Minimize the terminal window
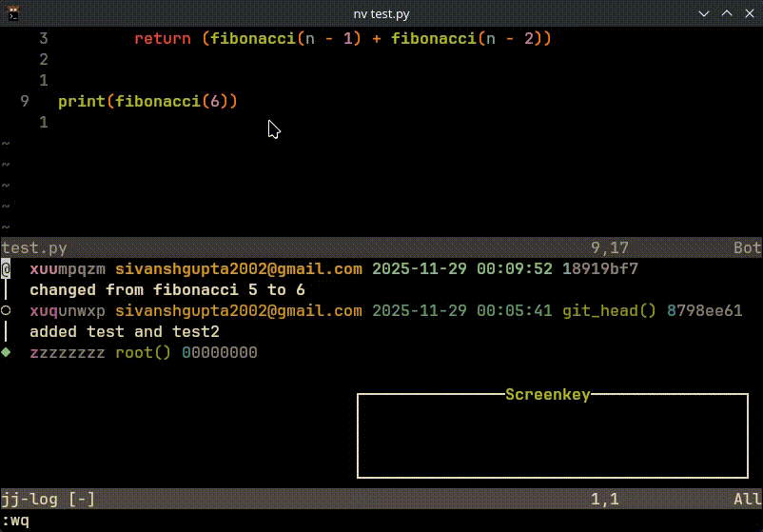 pos(704,13)
